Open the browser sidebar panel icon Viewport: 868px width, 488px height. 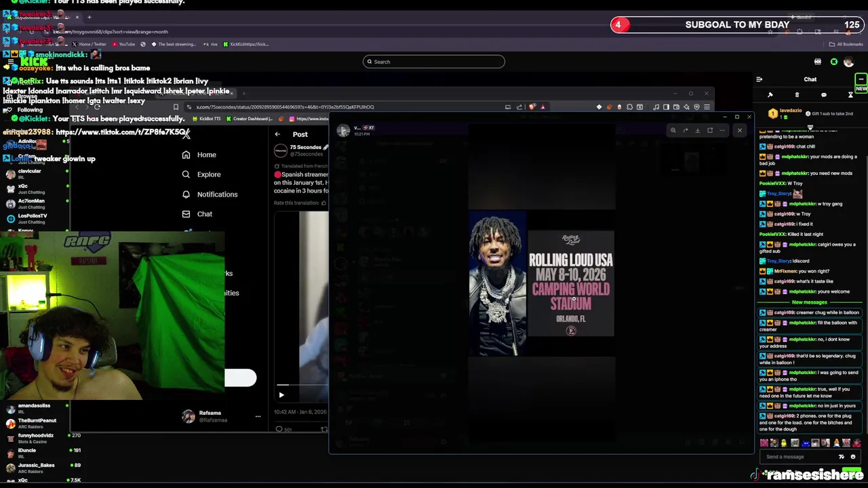(x=666, y=107)
